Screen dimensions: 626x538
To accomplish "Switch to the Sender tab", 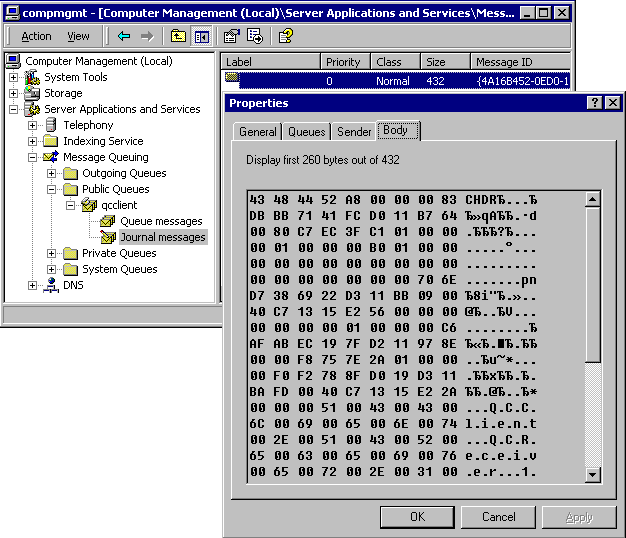I will coord(354,132).
